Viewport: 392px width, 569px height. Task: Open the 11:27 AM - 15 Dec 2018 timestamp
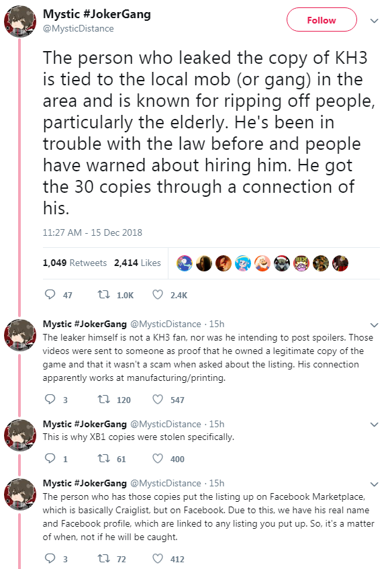point(93,232)
